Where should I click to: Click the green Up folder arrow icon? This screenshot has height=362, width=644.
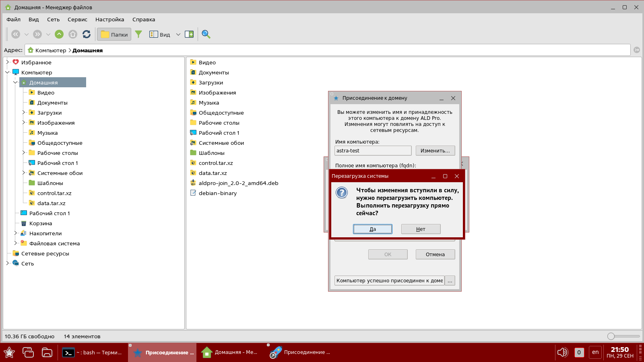59,34
